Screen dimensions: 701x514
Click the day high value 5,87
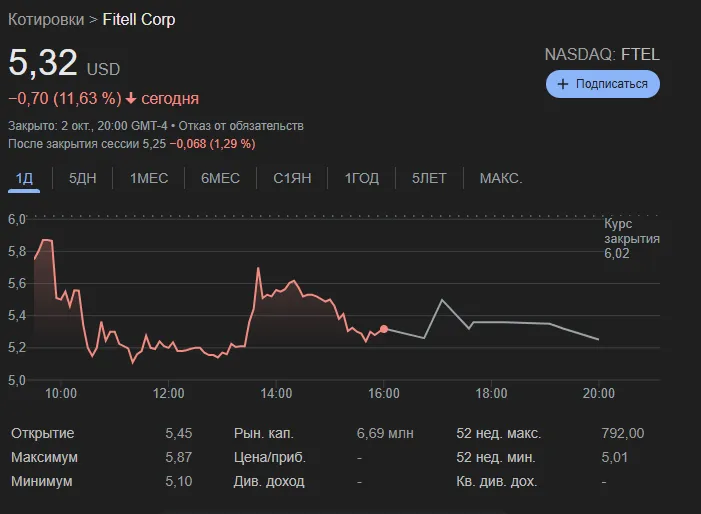(178, 457)
